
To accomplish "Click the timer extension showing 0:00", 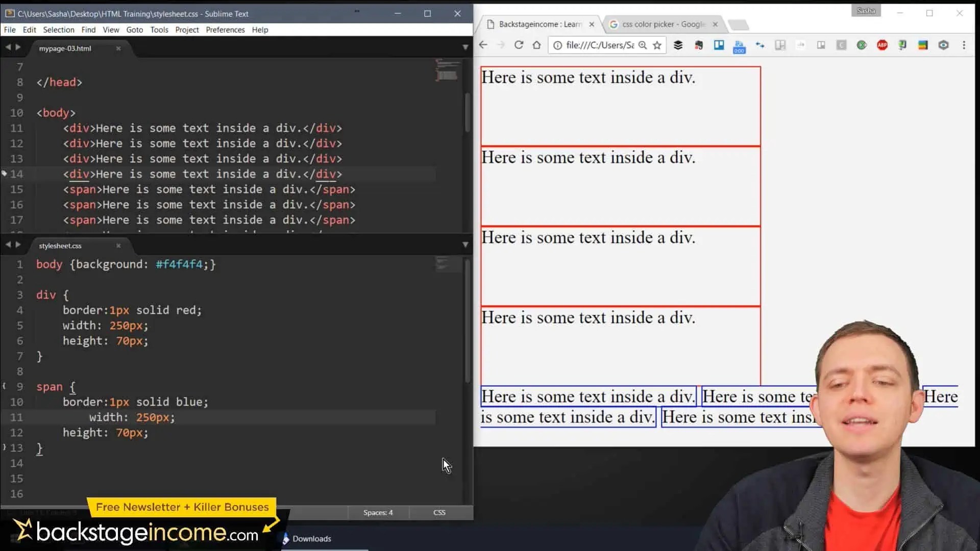I will coord(739,46).
